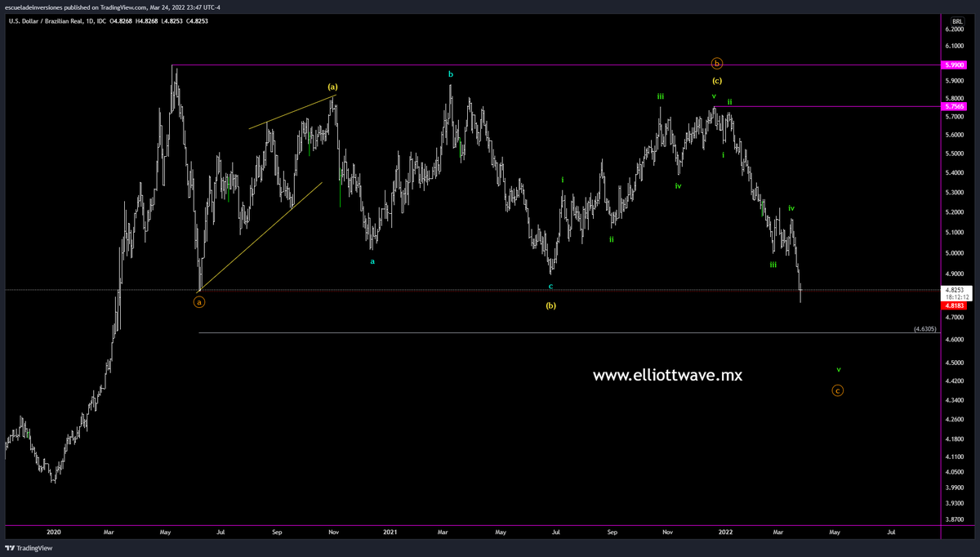This screenshot has height=557, width=980.
Task: Click the 5.5000 price axis label
Action: pyautogui.click(x=954, y=154)
